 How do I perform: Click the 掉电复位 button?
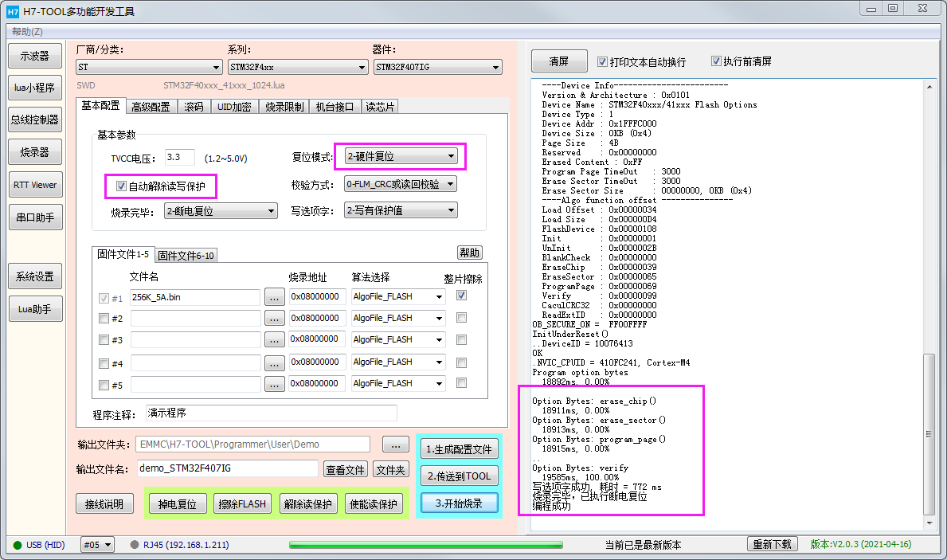[178, 503]
